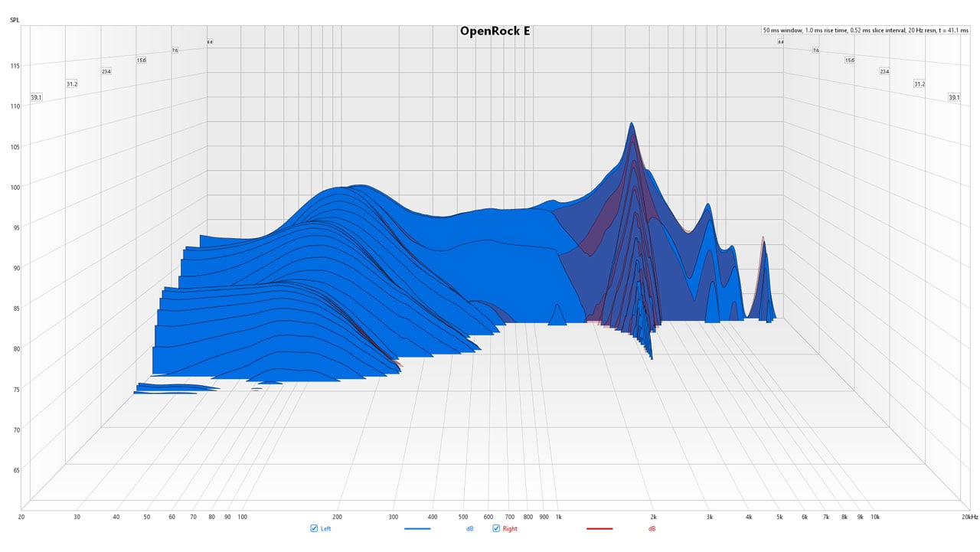Screen dimensions: 980x552
Task: Click the Right legend text label
Action: [x=510, y=528]
